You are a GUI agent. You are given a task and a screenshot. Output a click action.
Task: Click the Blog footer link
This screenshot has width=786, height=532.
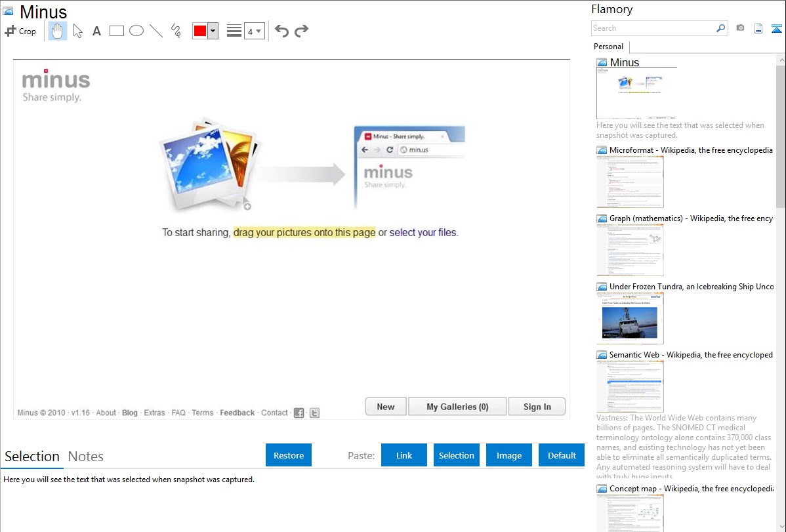click(x=130, y=413)
